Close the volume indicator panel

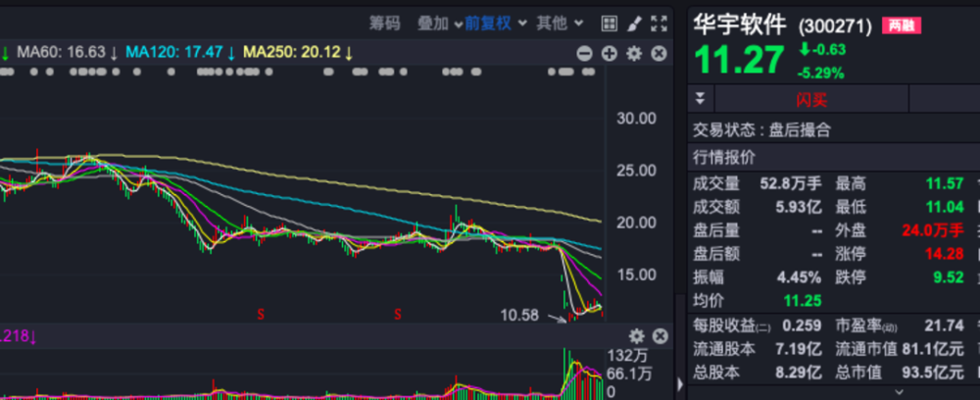click(660, 337)
